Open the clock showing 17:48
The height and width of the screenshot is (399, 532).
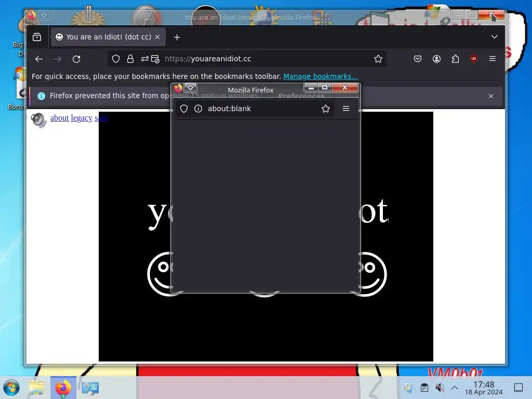coord(484,388)
